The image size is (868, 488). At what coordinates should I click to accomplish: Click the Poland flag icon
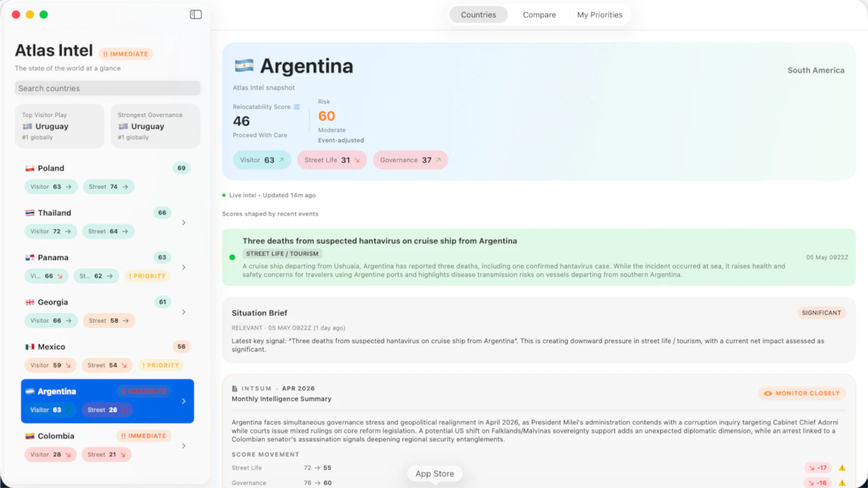30,169
